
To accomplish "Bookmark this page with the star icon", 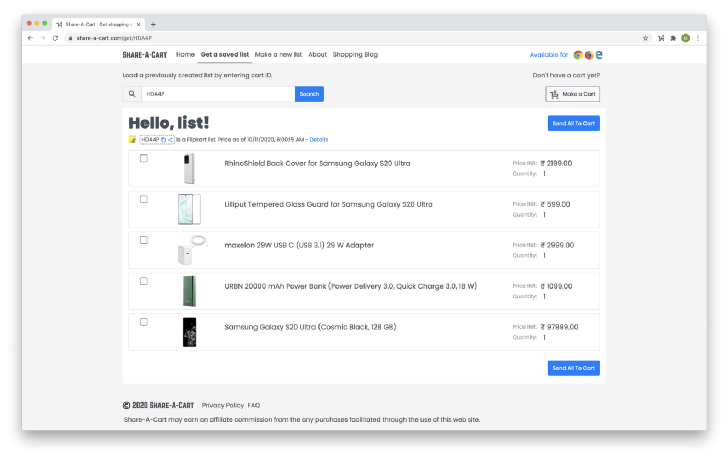I will pyautogui.click(x=646, y=38).
